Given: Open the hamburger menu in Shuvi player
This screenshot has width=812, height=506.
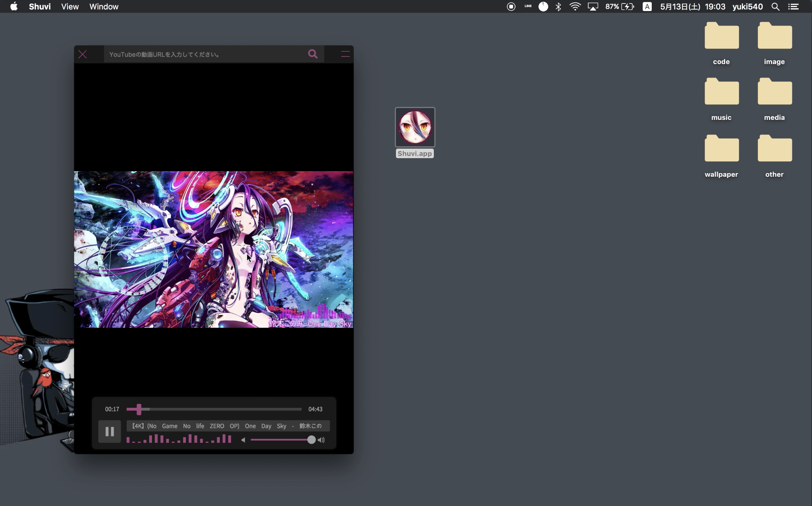Looking at the screenshot, I should [345, 54].
